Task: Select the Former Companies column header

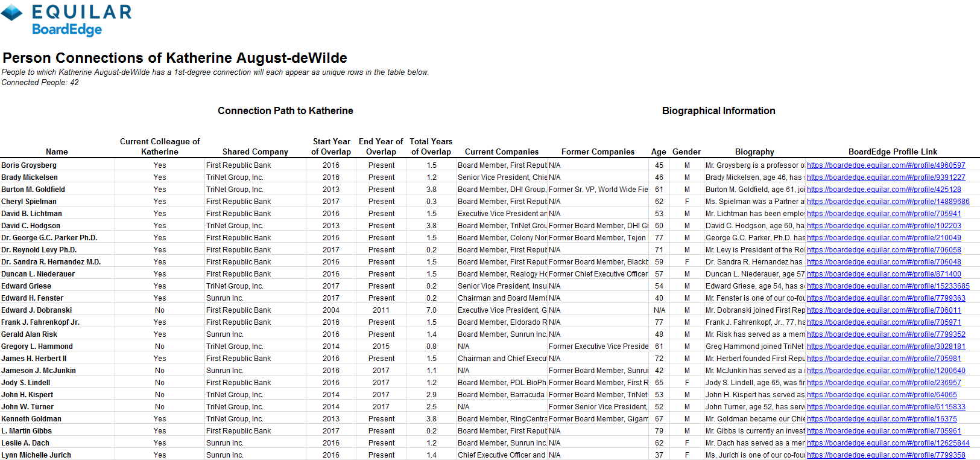Action: click(x=598, y=152)
